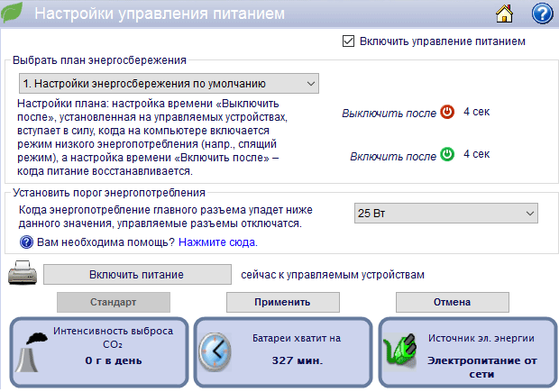Click the green power-on icon
The height and width of the screenshot is (392, 559).
(x=447, y=154)
